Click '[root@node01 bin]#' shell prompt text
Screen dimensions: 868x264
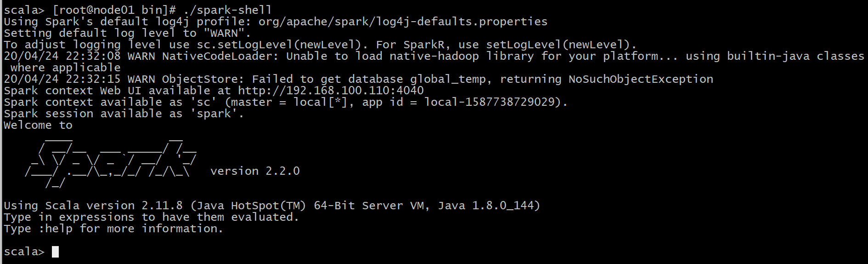(114, 10)
